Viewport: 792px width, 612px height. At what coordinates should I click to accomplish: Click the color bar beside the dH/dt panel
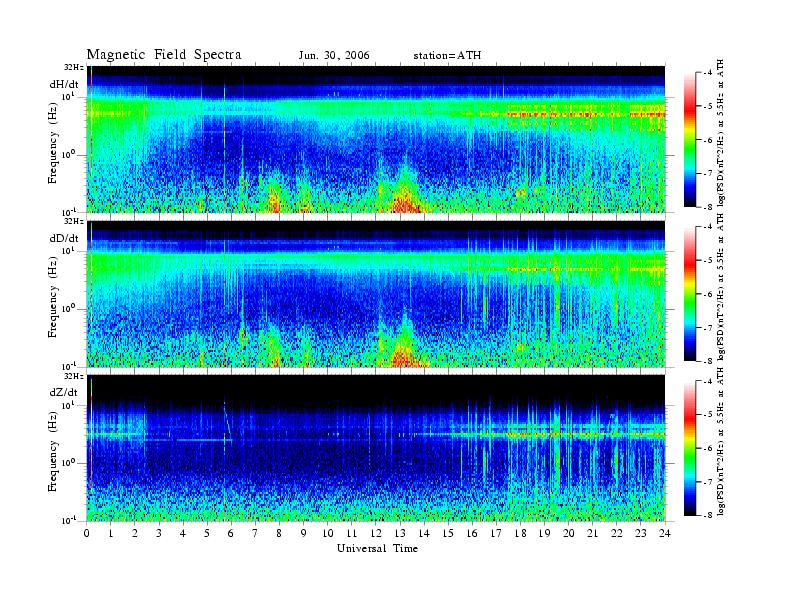(689, 140)
